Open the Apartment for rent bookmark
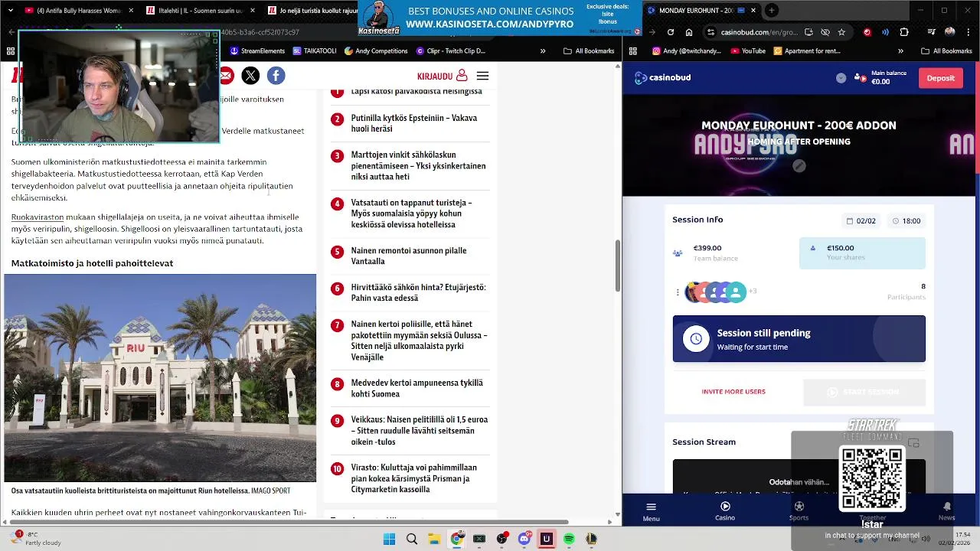The width and height of the screenshot is (980, 551). coord(807,51)
